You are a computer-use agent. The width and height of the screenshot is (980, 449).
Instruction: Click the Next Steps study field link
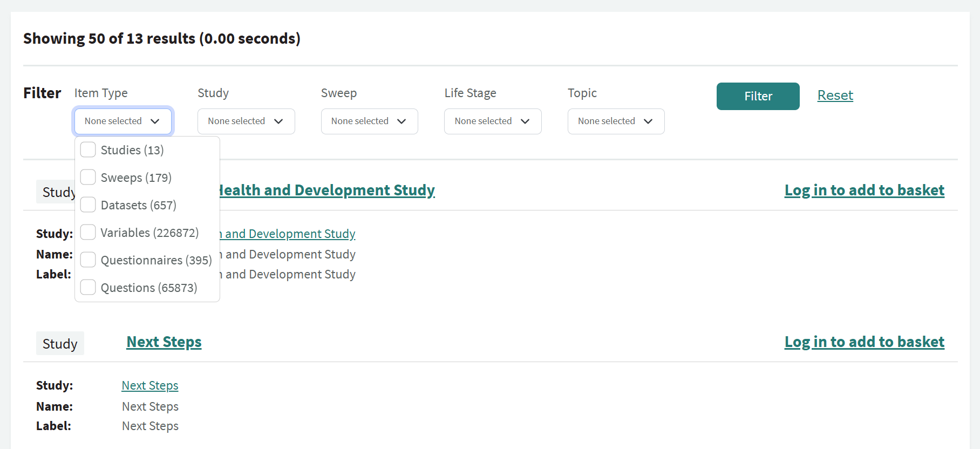[150, 385]
